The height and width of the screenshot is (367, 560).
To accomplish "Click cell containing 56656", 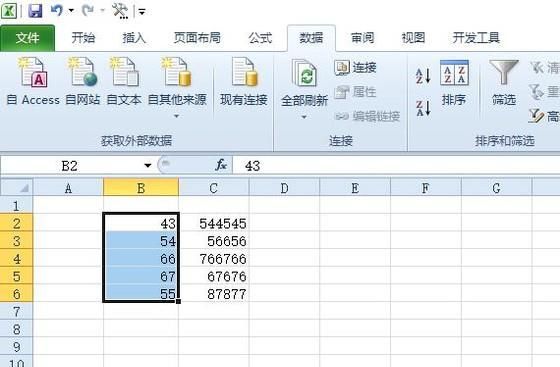I will [x=214, y=241].
